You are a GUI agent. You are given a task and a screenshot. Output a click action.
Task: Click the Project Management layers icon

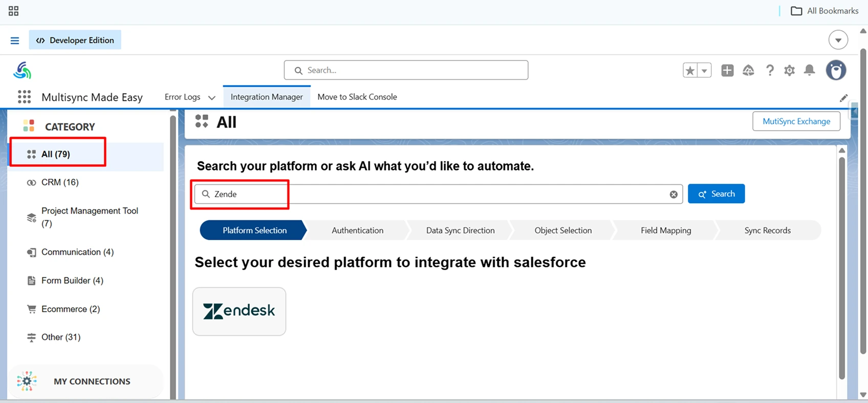(x=31, y=218)
